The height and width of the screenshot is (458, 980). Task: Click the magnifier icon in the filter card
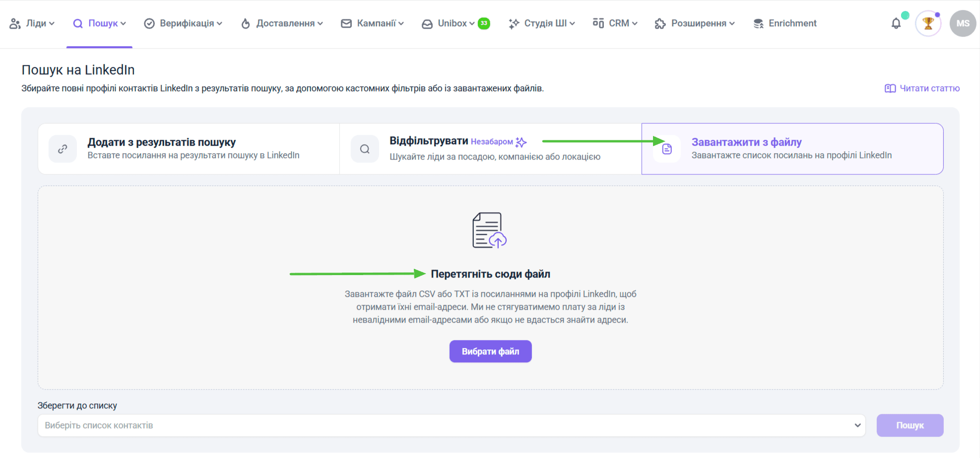coord(365,149)
